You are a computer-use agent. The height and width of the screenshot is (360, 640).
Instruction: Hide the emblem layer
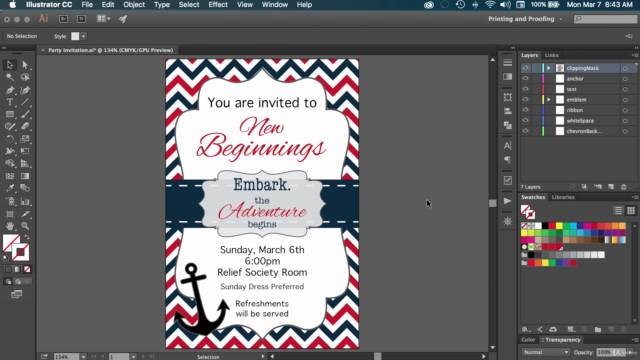point(525,100)
